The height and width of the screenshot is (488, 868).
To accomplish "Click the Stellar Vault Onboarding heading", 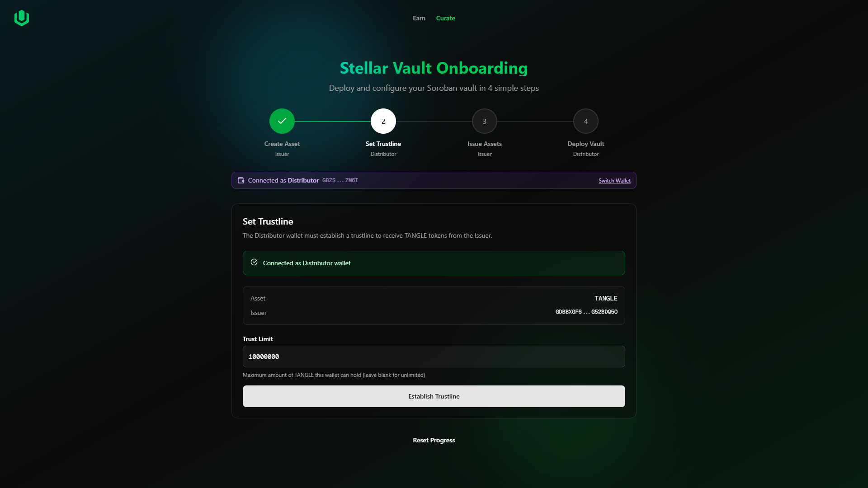I will (434, 68).
